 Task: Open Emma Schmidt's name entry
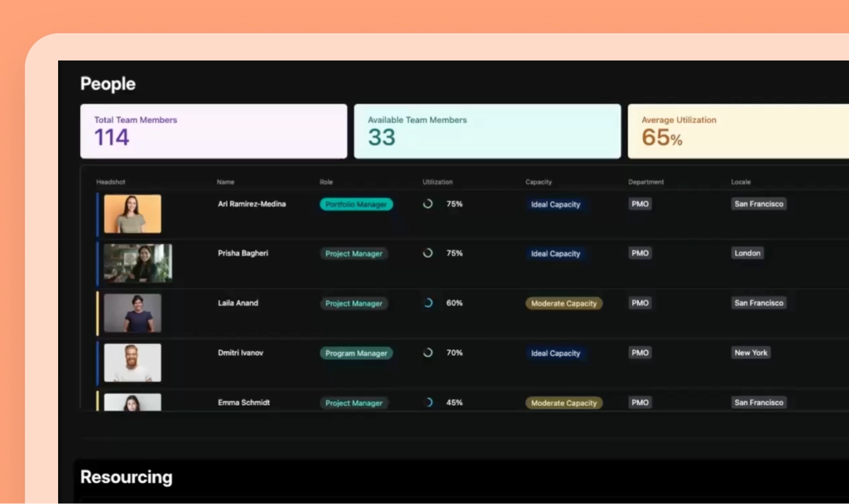click(x=244, y=403)
